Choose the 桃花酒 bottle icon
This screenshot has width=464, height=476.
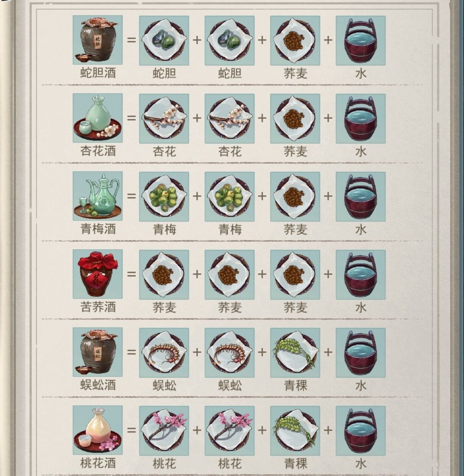[x=97, y=430]
